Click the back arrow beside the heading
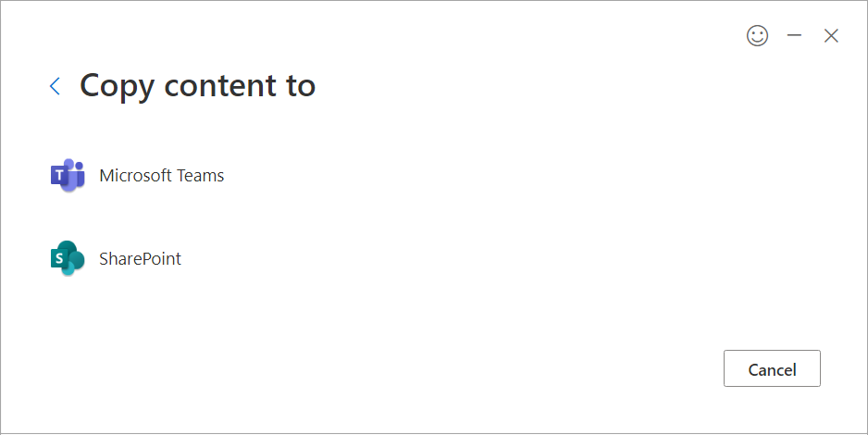Screen dimensions: 868x435 [55, 86]
